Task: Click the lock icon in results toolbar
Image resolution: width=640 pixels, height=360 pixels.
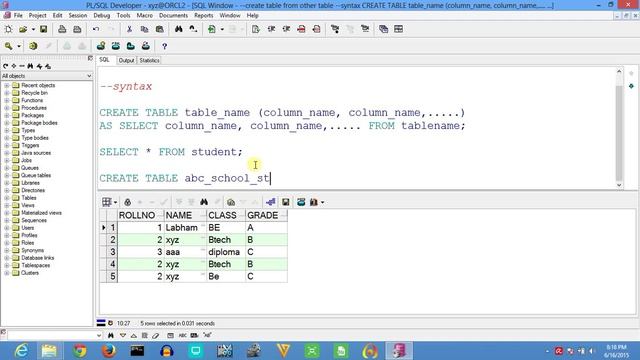Action: click(x=128, y=202)
